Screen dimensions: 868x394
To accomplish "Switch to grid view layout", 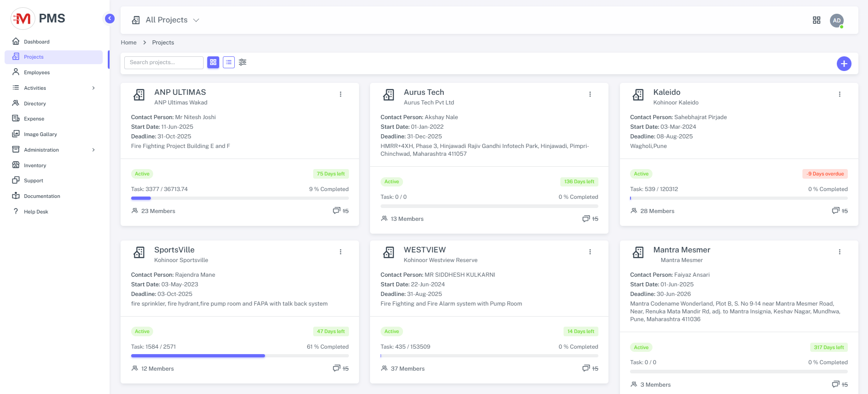I will (x=213, y=62).
